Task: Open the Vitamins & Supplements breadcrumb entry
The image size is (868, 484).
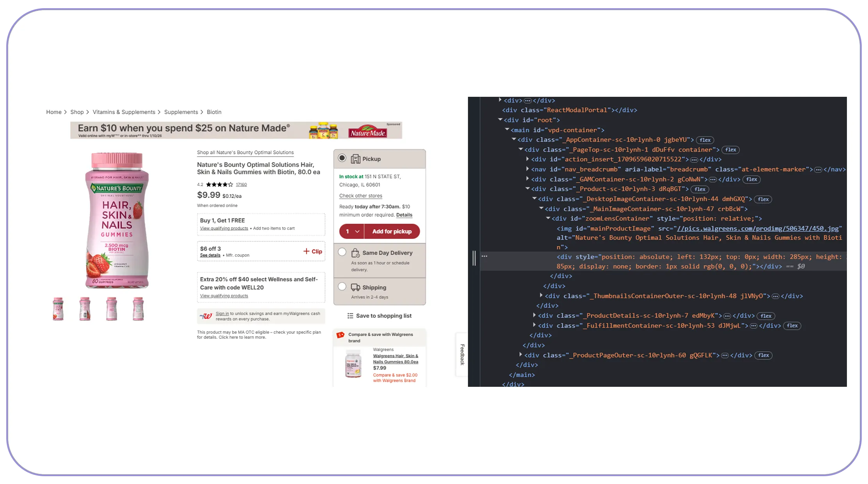Action: coord(124,112)
